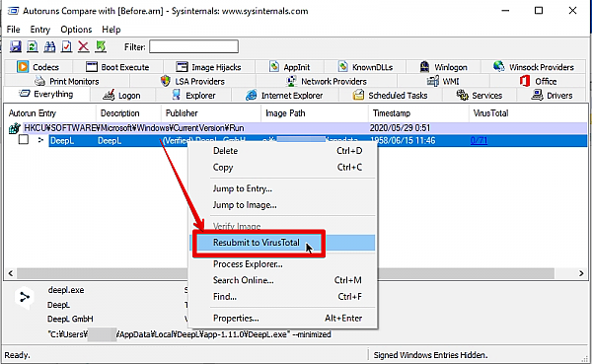Choose Jump to Image... in context menu
The height and width of the screenshot is (364, 592).
pyautogui.click(x=283, y=204)
